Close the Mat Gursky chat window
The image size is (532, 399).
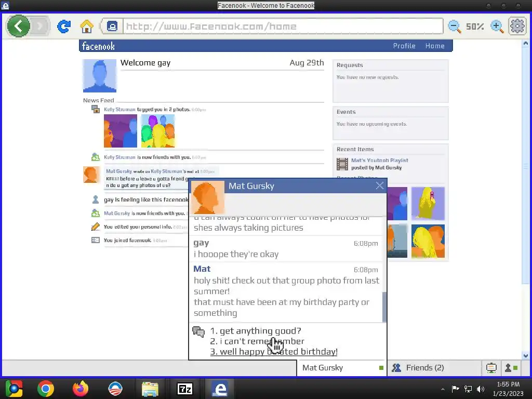(x=380, y=185)
